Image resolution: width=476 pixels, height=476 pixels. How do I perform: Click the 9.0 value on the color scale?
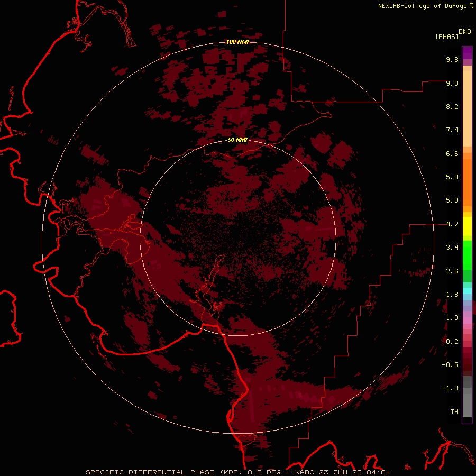(x=452, y=83)
